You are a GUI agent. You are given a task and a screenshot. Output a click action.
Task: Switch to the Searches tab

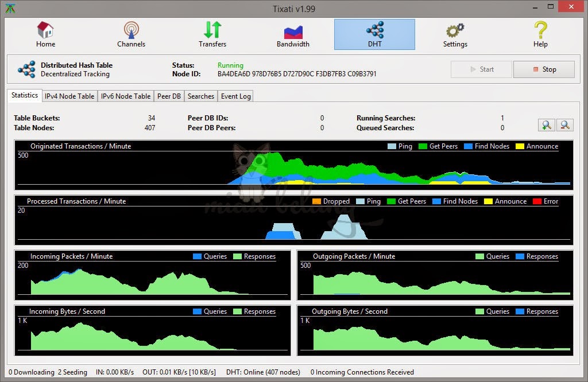(200, 96)
